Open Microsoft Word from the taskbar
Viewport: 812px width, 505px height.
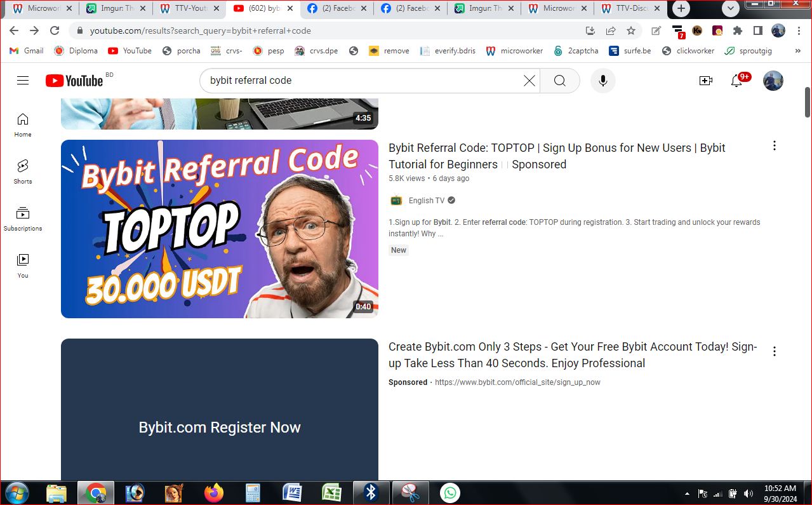[292, 493]
